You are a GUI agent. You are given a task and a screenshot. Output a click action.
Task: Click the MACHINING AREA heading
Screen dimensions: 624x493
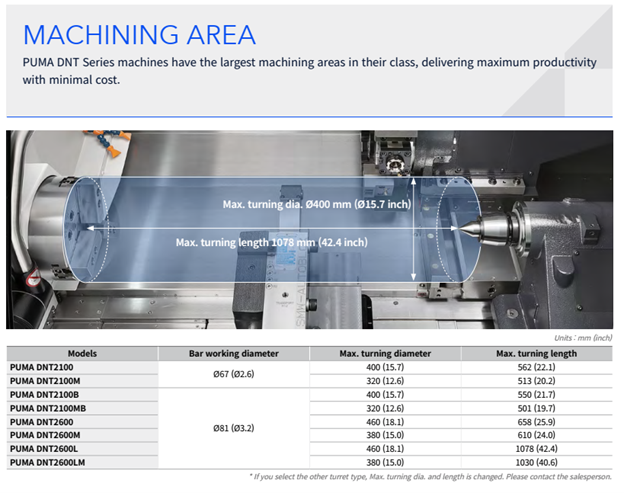coord(139,35)
